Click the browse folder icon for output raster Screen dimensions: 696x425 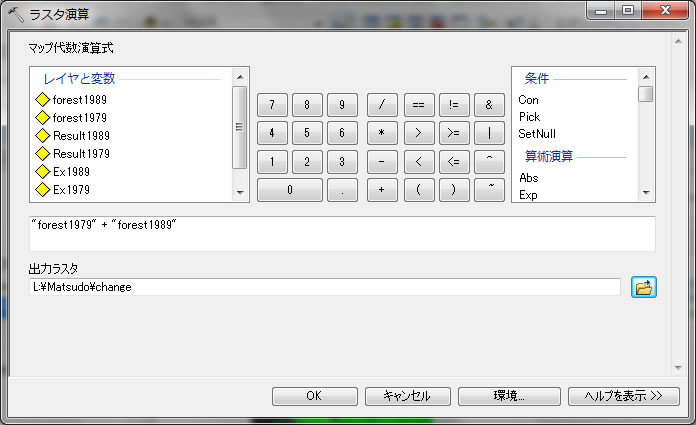pos(643,287)
